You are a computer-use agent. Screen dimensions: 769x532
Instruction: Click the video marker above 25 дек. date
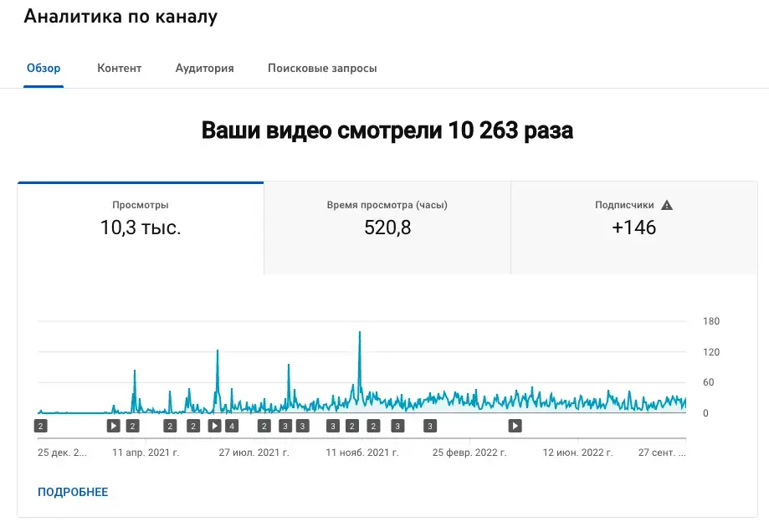click(40, 426)
